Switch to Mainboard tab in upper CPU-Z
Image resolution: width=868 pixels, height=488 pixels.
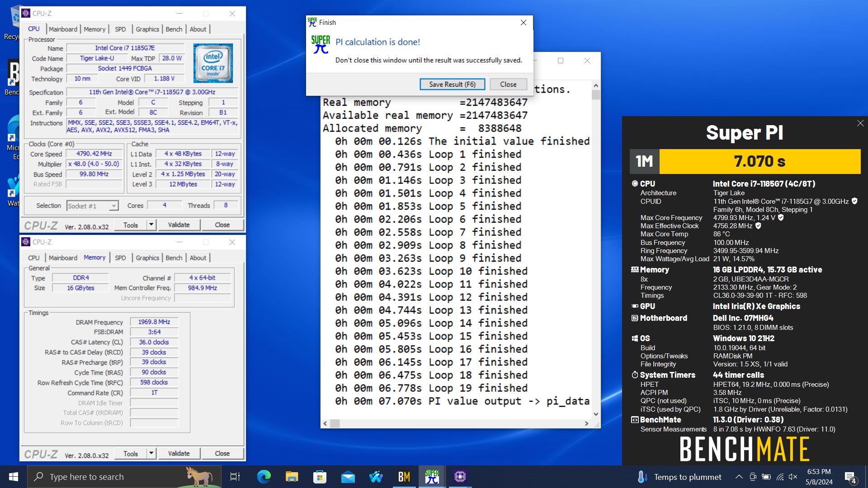(63, 29)
